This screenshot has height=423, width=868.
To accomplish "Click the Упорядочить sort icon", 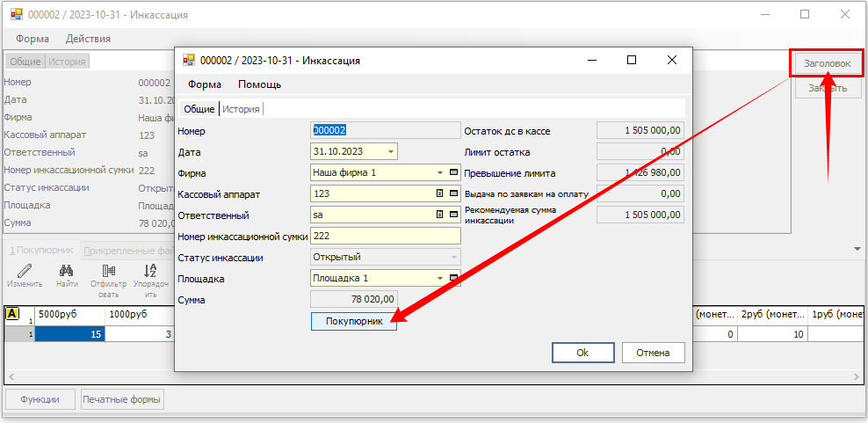I will (x=150, y=271).
